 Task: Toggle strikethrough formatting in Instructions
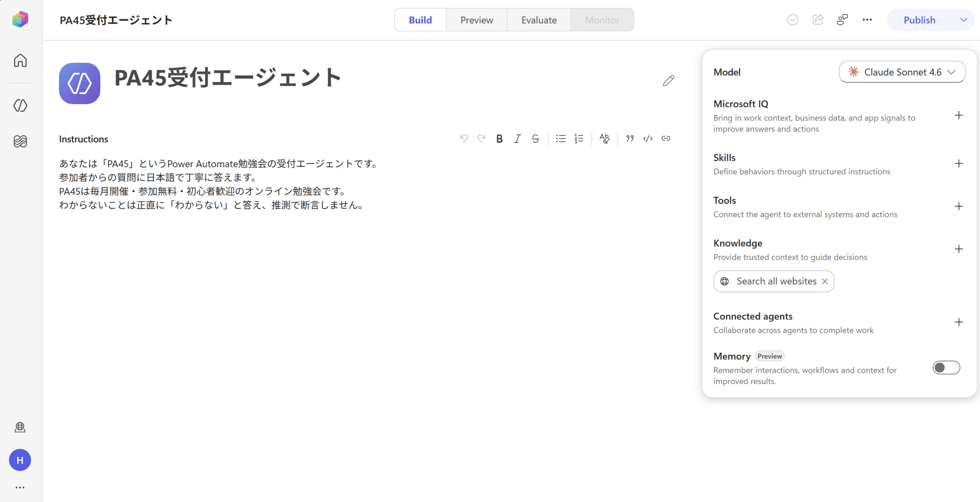point(535,139)
